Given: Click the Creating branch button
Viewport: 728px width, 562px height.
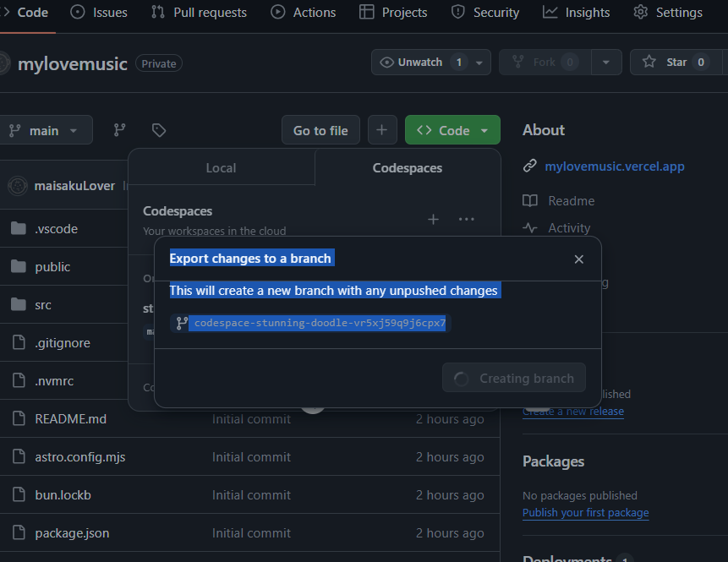Looking at the screenshot, I should pyautogui.click(x=514, y=378).
